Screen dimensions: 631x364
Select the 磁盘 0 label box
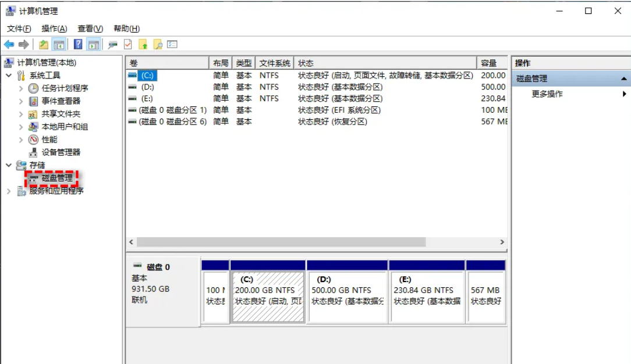(x=164, y=292)
